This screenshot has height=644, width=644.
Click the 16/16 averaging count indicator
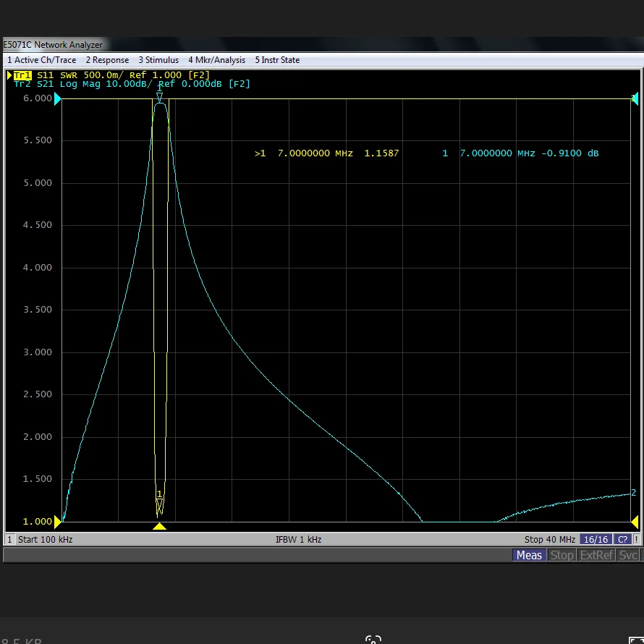click(595, 540)
